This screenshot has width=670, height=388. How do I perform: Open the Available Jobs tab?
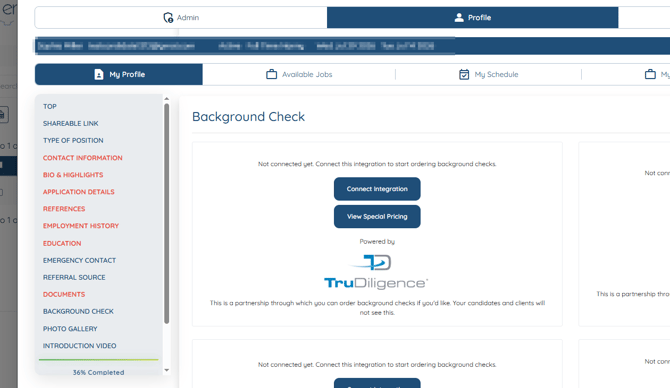(x=299, y=74)
